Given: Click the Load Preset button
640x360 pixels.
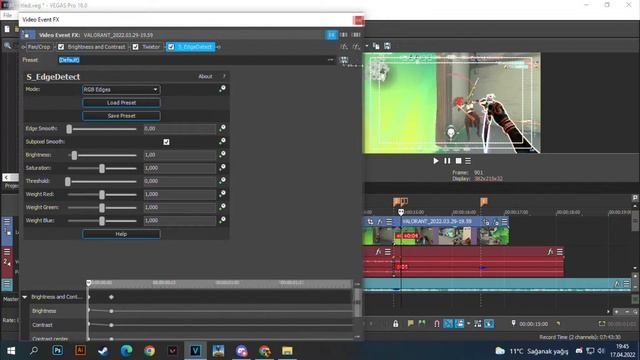Looking at the screenshot, I should [121, 102].
